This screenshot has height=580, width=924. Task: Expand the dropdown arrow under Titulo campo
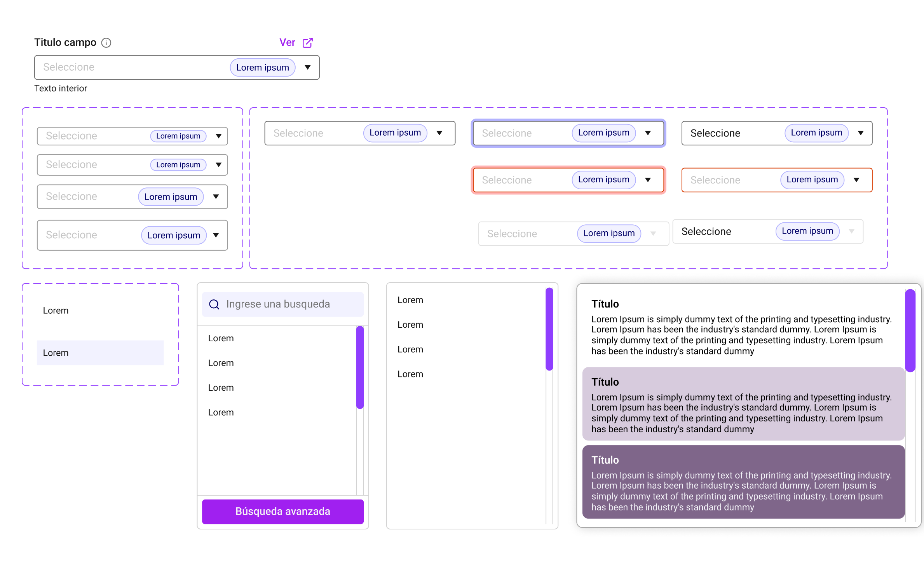(x=308, y=68)
